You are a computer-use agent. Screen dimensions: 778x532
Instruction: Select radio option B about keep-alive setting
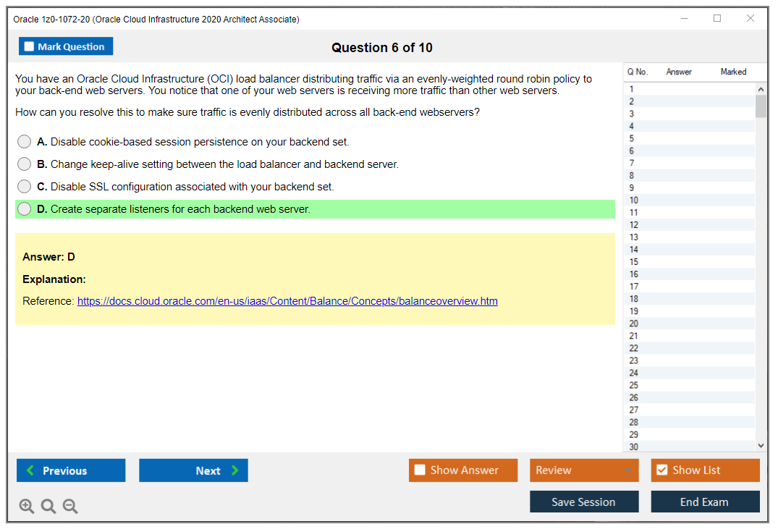click(x=25, y=164)
